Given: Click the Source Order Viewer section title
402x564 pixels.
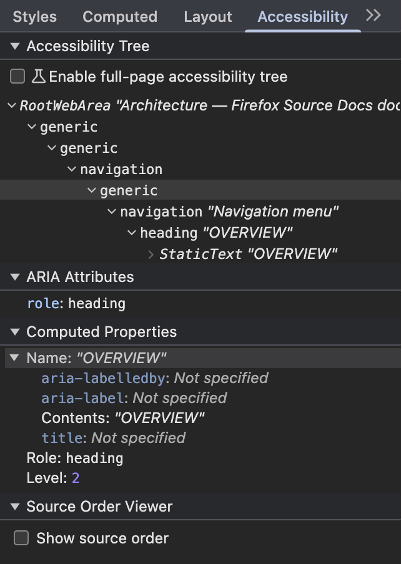Looking at the screenshot, I should coord(99,506).
